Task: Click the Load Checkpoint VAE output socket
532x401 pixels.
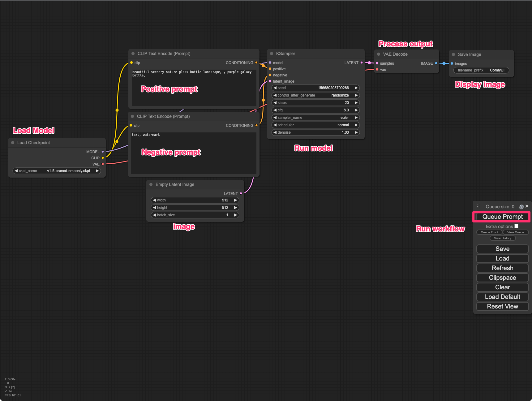Action: click(103, 164)
